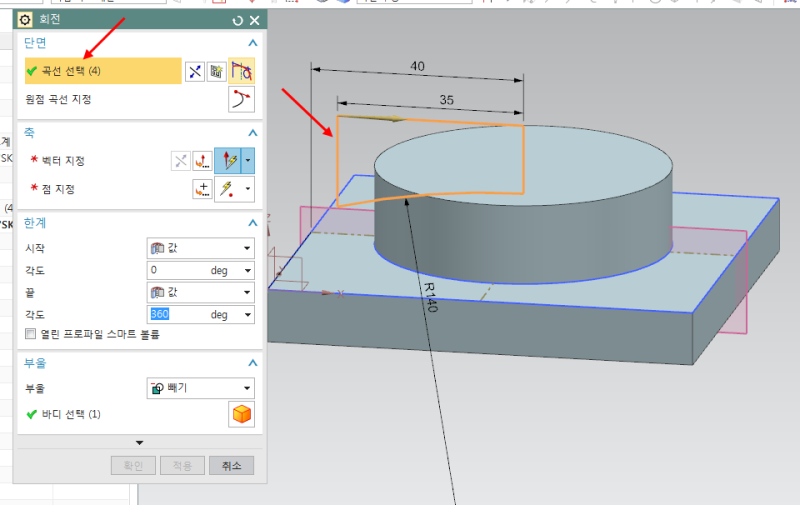Click the curve rule icon in 단면
Image resolution: width=800 pixels, height=505 pixels.
click(x=241, y=71)
